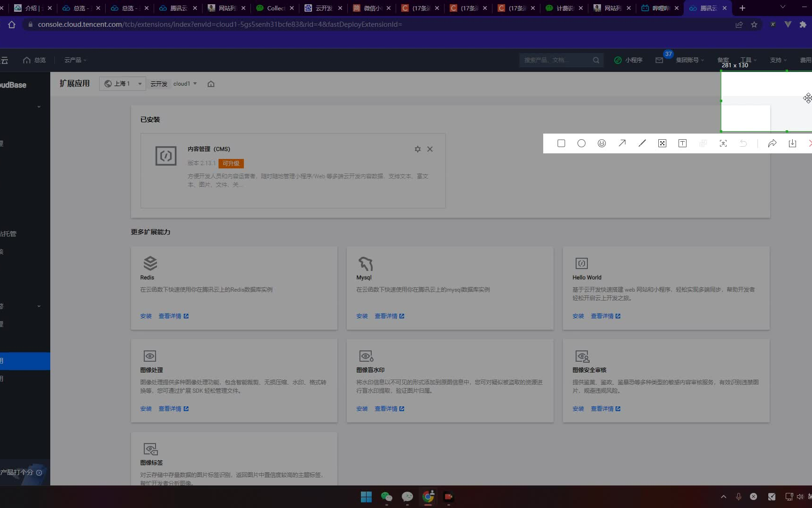
Task: Open the messages envelope with 37 badge
Action: tap(659, 60)
